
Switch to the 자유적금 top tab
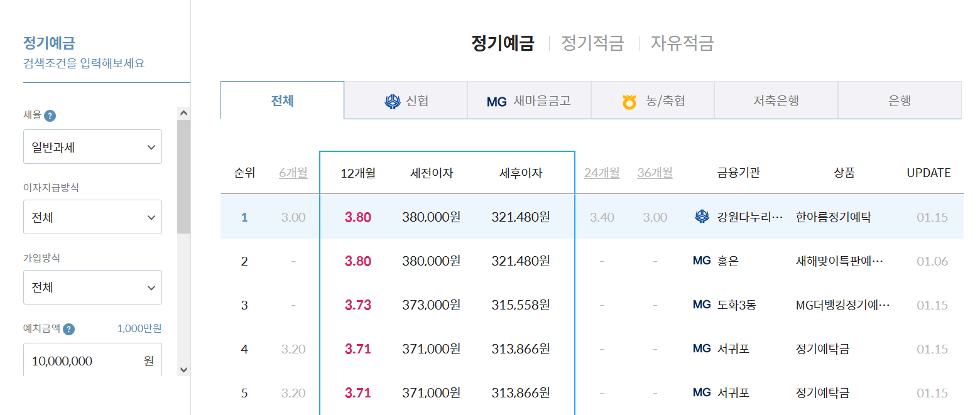click(682, 43)
